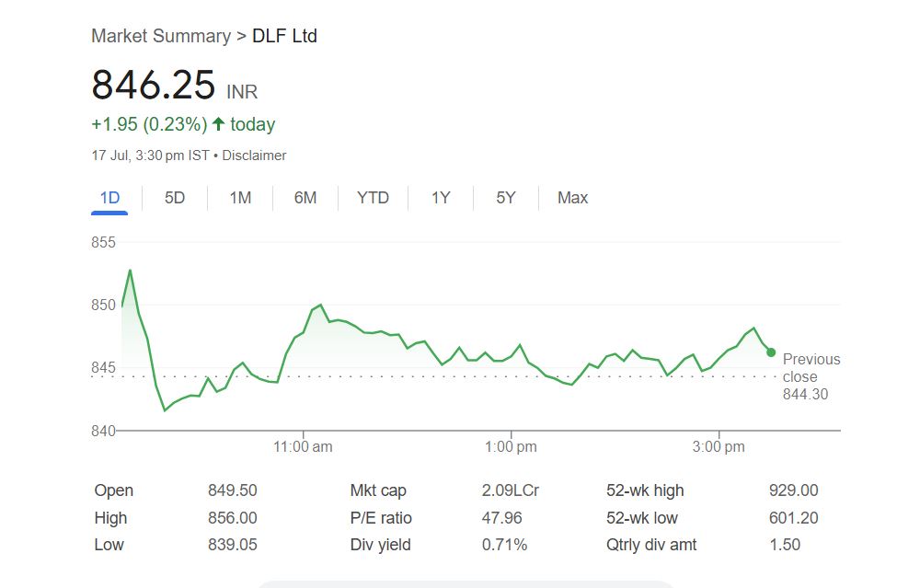Switch to the YTD tab
This screenshot has width=897, height=588.
coord(373,198)
